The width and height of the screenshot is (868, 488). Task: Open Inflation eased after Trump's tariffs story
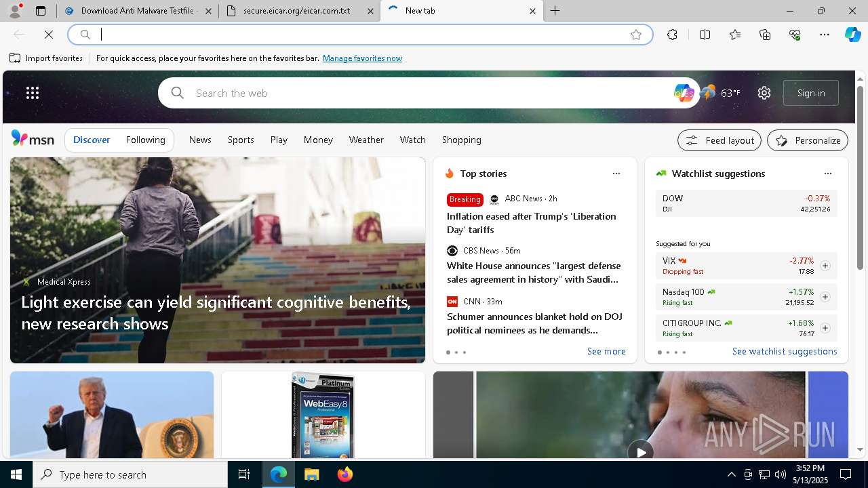click(532, 223)
